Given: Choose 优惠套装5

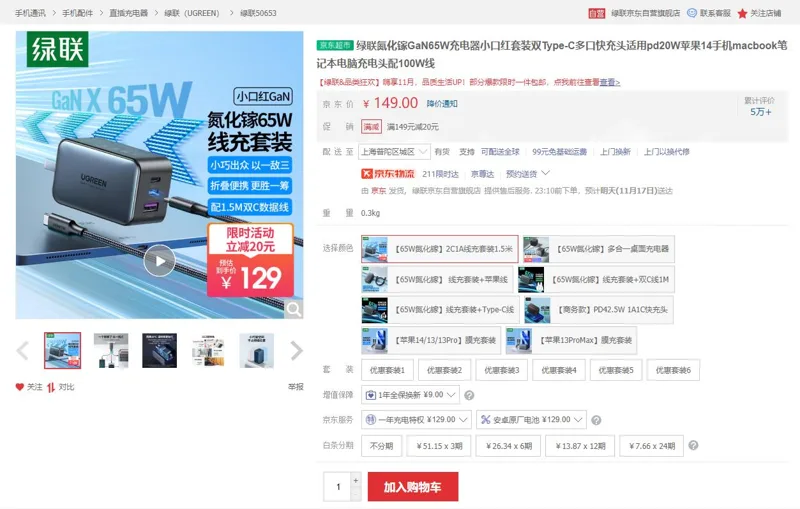Looking at the screenshot, I should pyautogui.click(x=616, y=370).
